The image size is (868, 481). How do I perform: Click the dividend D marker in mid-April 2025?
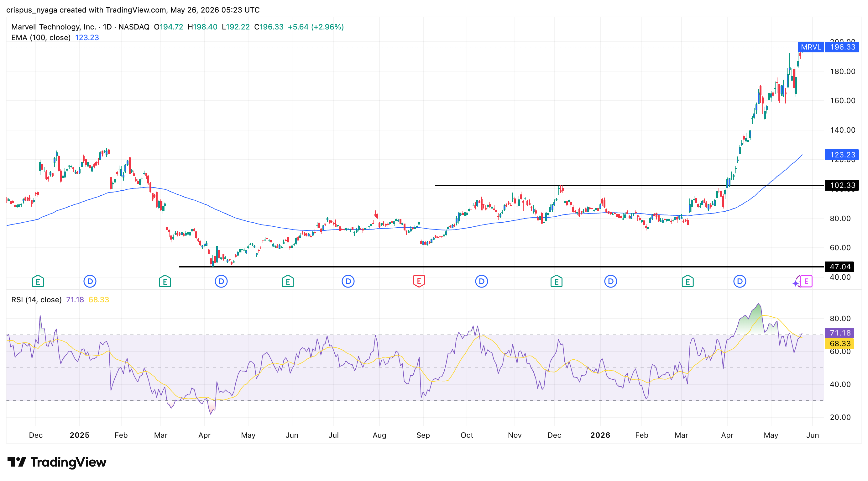(x=221, y=281)
